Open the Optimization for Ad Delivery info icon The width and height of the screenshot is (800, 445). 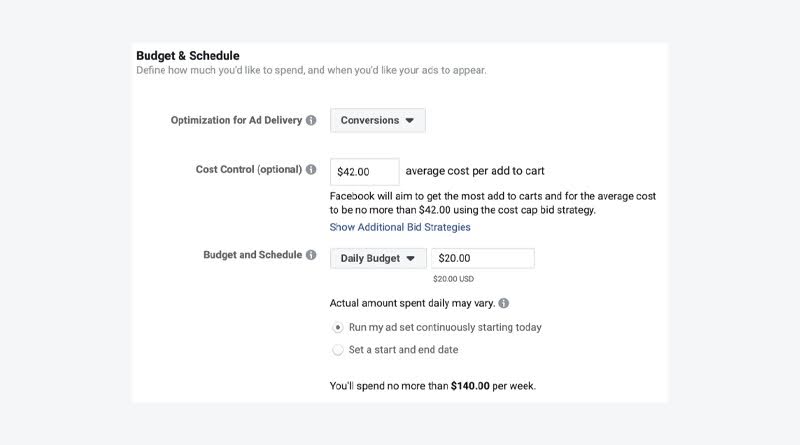point(311,120)
